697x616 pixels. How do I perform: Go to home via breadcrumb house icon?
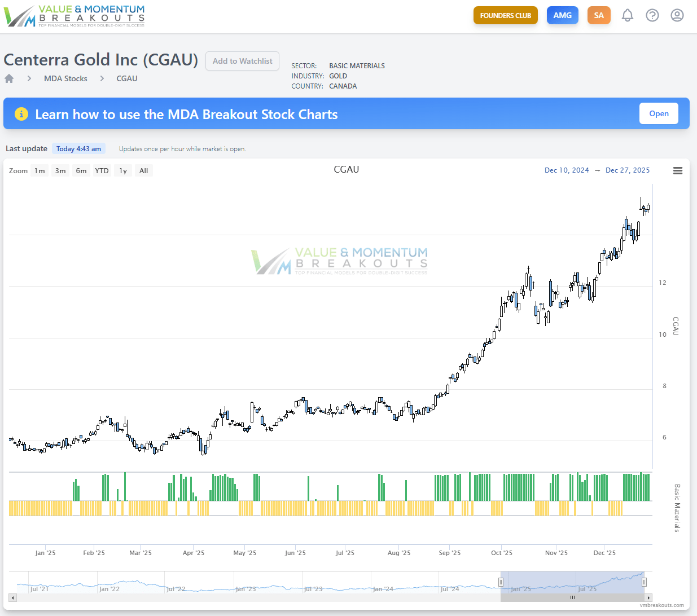tap(9, 78)
